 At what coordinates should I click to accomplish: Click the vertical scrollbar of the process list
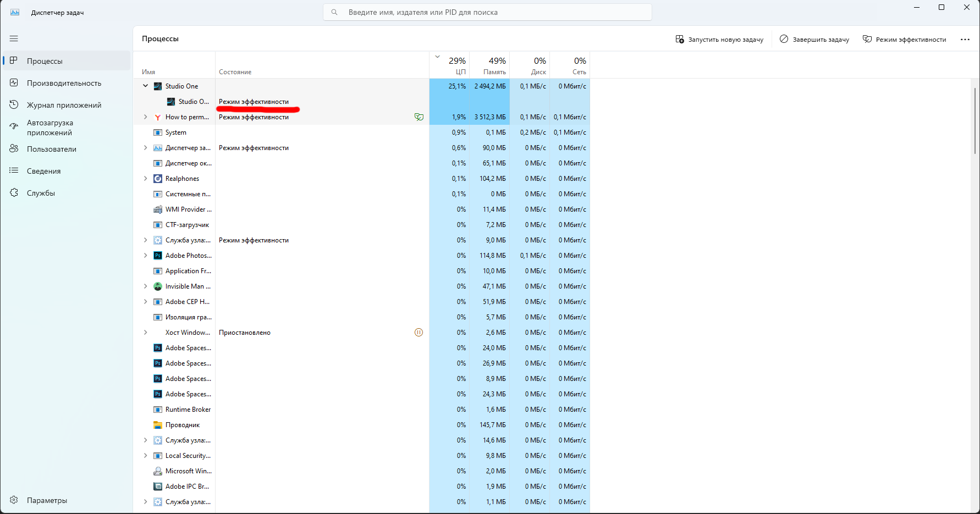975,120
